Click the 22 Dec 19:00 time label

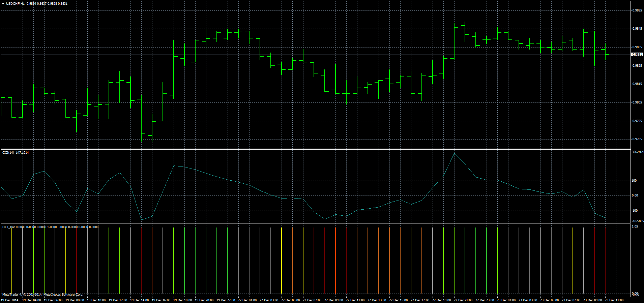[x=441, y=300]
